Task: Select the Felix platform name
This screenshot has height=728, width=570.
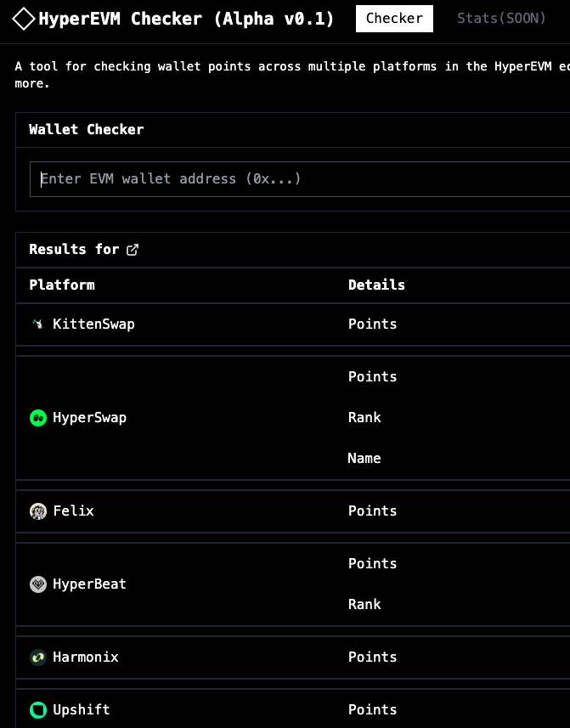Action: (x=73, y=511)
